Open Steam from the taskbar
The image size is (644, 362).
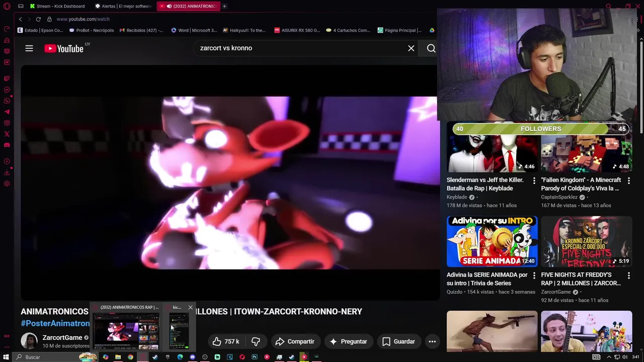(155, 357)
